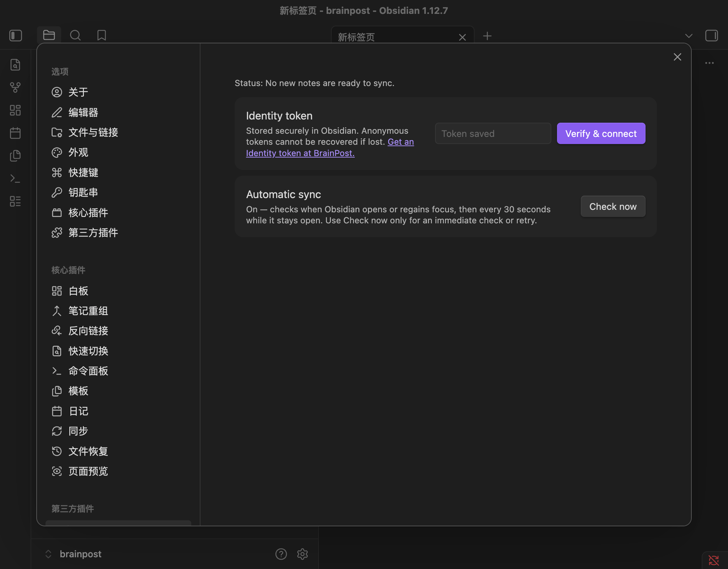Click the quick switcher ribbon icon
The width and height of the screenshot is (728, 569).
pyautogui.click(x=15, y=65)
